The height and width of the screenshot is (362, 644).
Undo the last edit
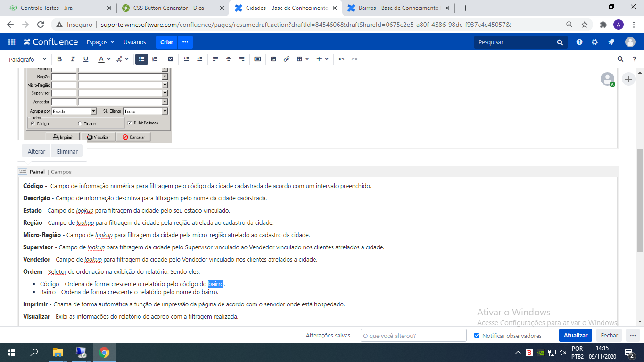[341, 59]
